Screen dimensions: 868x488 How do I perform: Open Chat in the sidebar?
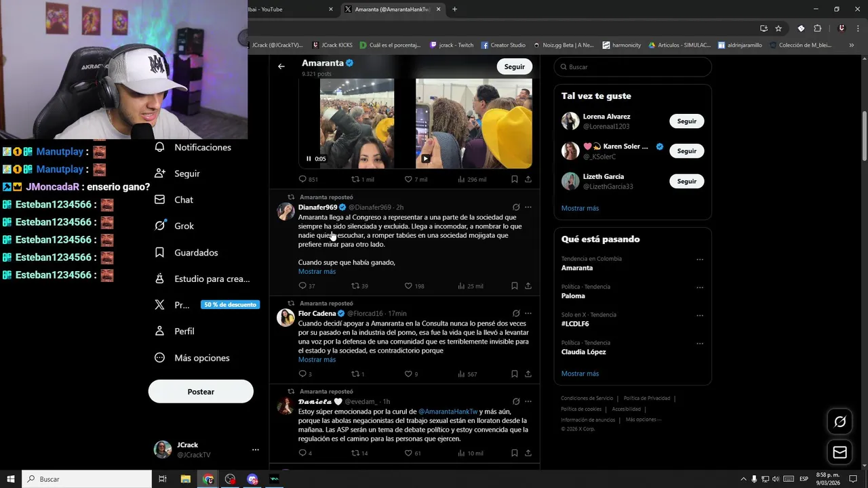point(174,200)
